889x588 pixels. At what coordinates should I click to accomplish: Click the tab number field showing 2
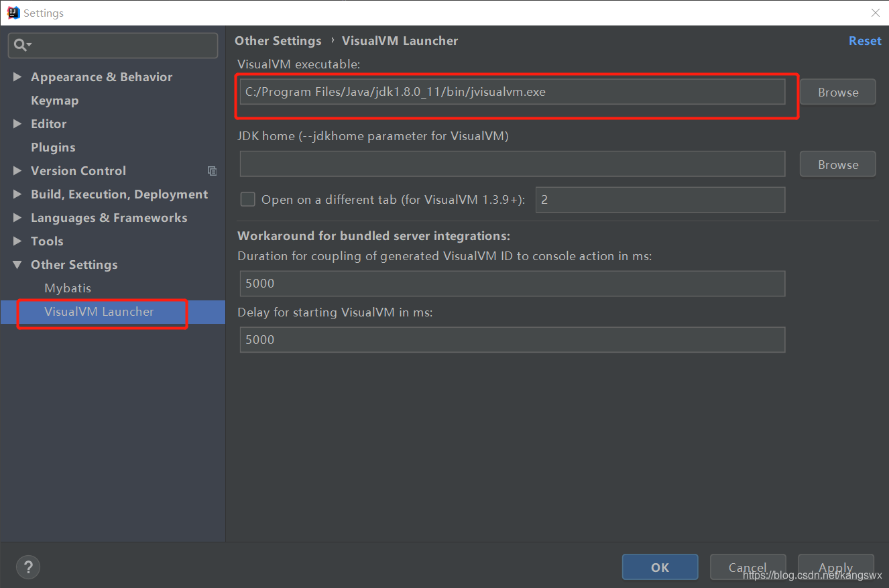point(660,200)
